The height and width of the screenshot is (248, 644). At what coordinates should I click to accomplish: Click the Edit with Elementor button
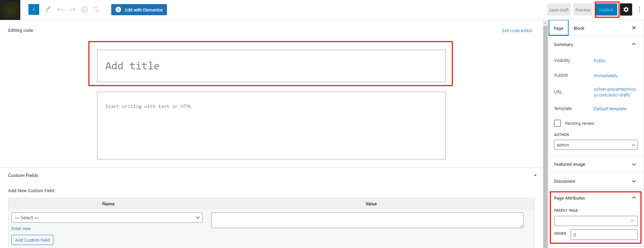(139, 10)
